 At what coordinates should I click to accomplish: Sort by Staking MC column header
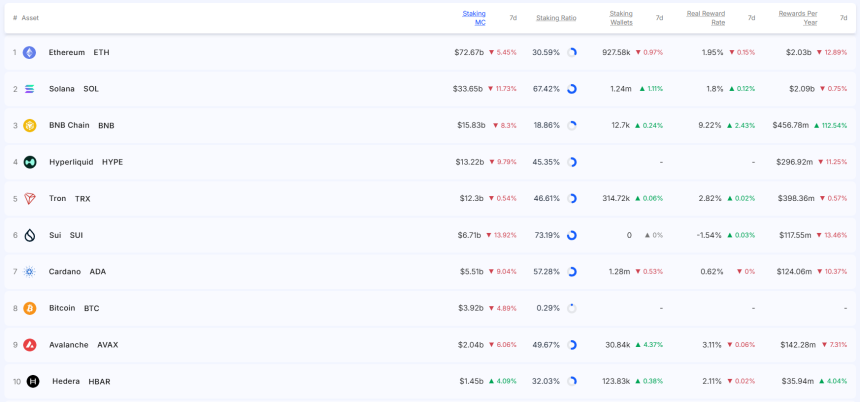click(x=474, y=18)
